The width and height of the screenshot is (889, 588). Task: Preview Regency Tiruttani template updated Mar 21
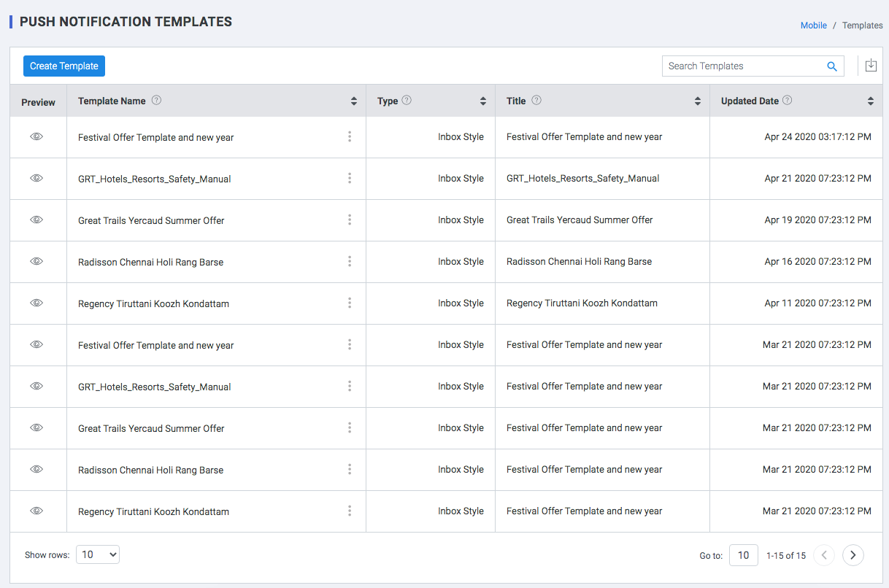[36, 511]
